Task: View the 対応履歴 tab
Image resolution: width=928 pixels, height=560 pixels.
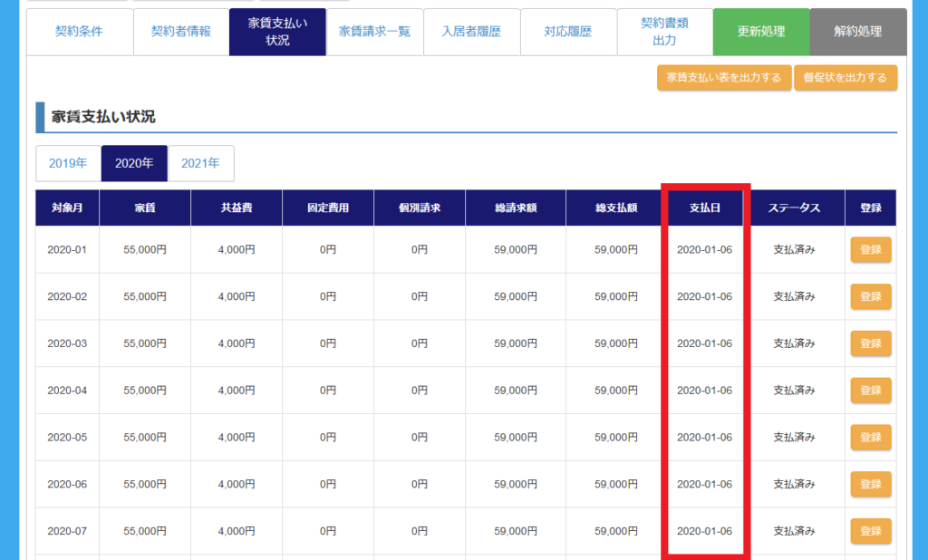Action: (568, 32)
